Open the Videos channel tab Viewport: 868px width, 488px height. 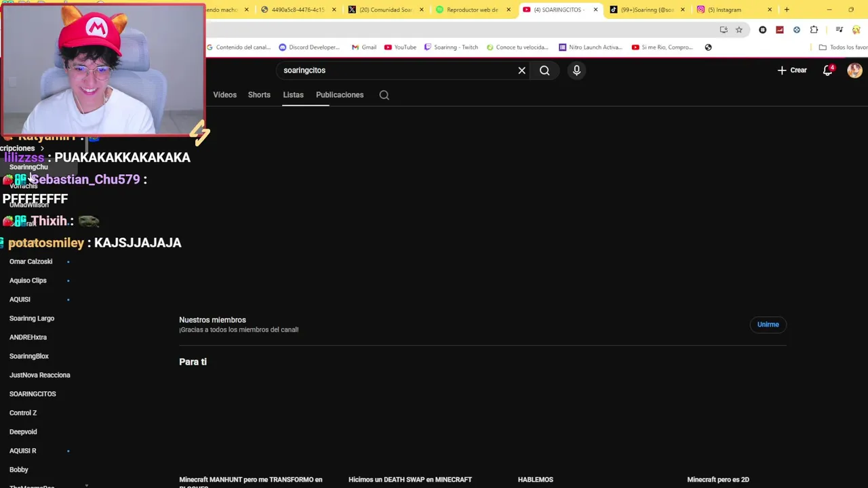tap(224, 95)
